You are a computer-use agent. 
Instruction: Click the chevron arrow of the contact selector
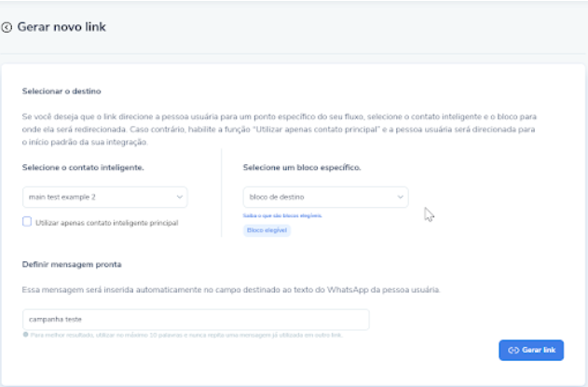pyautogui.click(x=178, y=197)
